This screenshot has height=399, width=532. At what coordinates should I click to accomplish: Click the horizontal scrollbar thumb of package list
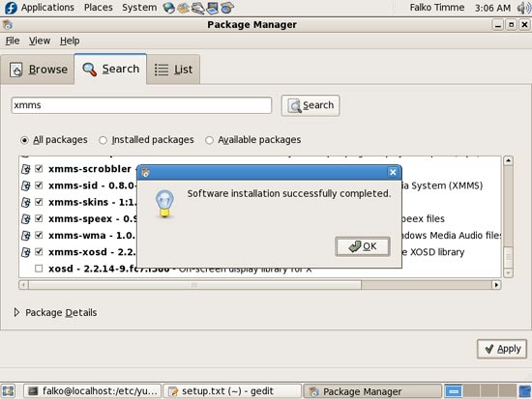click(x=194, y=285)
